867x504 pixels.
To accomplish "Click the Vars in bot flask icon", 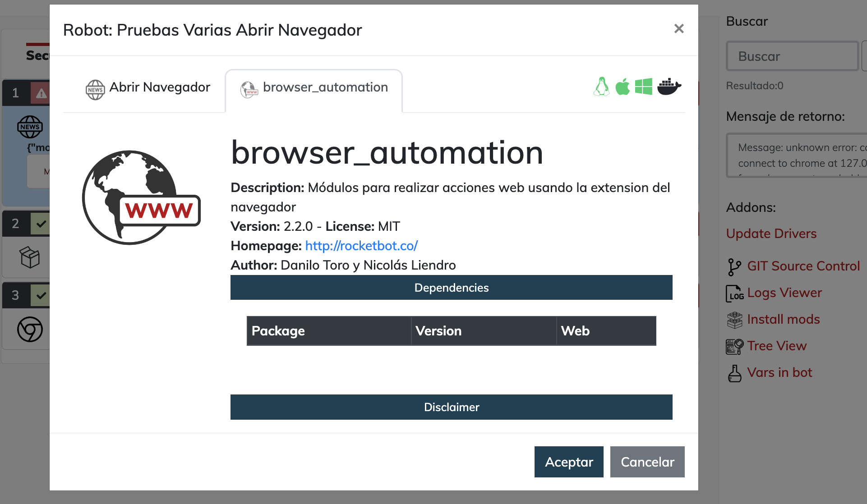I will pos(734,373).
